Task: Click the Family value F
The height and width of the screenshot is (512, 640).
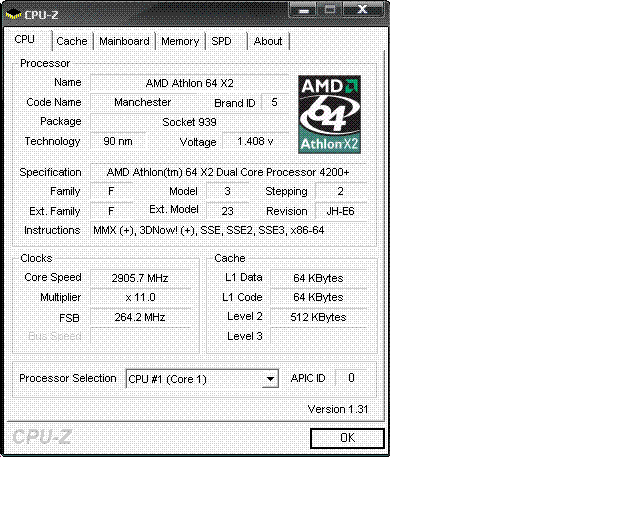Action: 111,191
